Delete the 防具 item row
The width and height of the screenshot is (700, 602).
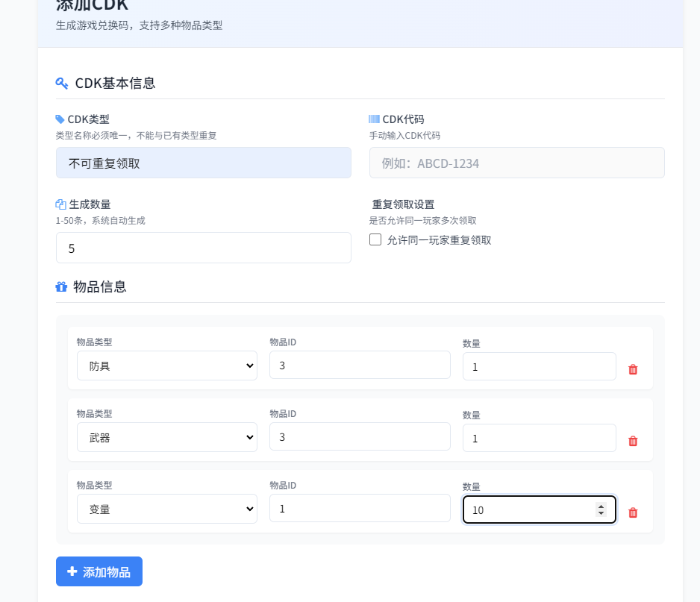click(633, 369)
